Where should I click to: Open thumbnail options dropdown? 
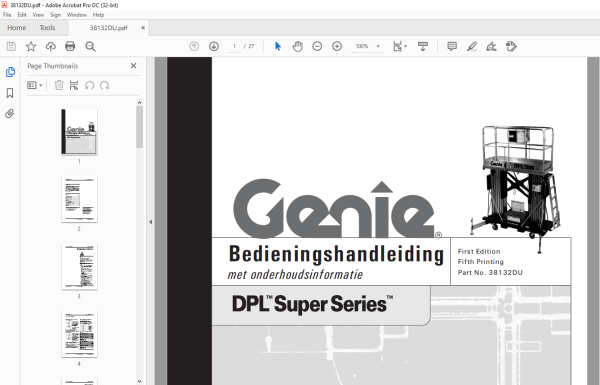pyautogui.click(x=34, y=85)
